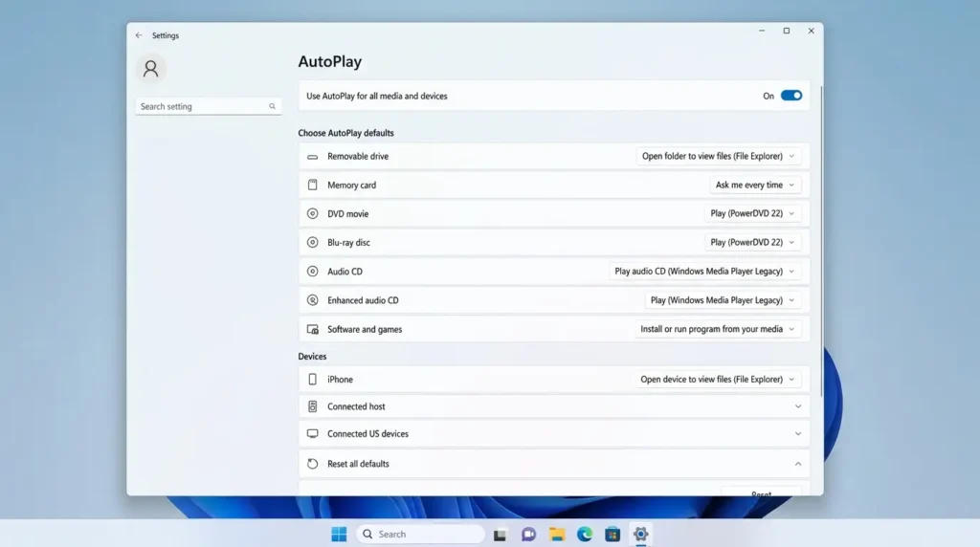980x547 pixels.
Task: Click the DVD movie disc icon
Action: pos(313,213)
